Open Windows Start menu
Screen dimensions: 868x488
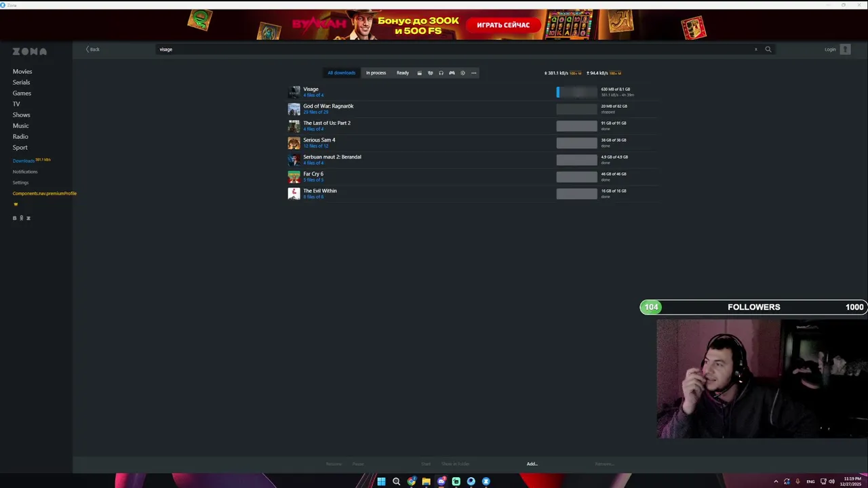pyautogui.click(x=381, y=481)
